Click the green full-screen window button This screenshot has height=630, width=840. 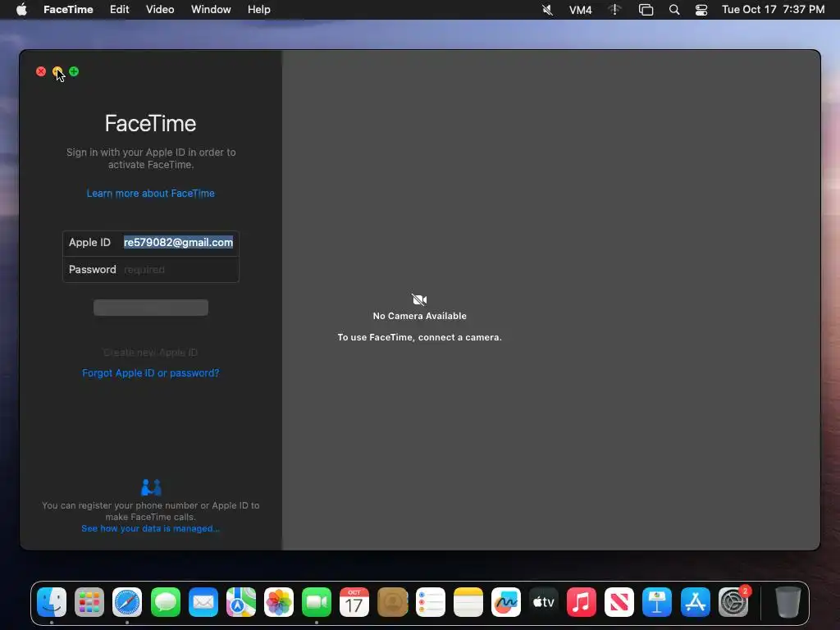pyautogui.click(x=74, y=71)
